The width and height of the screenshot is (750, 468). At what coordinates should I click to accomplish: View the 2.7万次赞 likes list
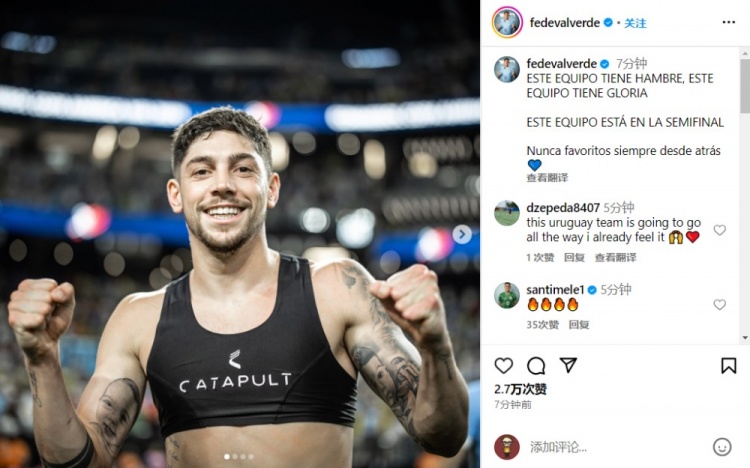tap(520, 389)
